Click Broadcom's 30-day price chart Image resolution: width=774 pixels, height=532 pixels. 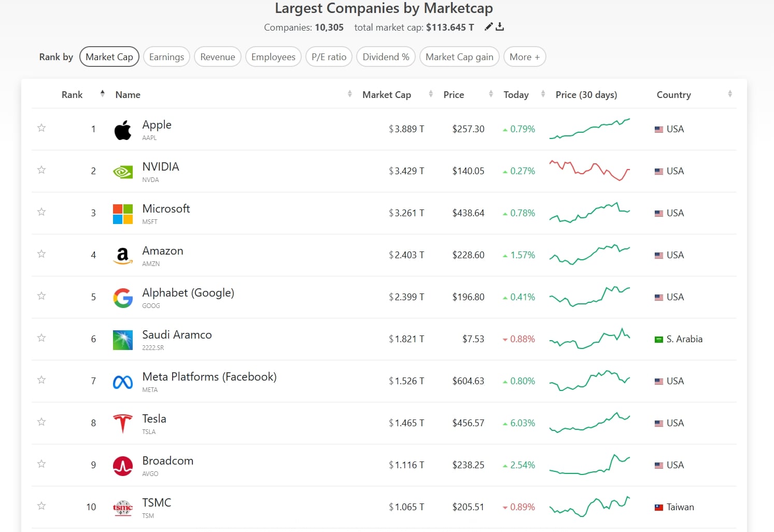(x=589, y=465)
